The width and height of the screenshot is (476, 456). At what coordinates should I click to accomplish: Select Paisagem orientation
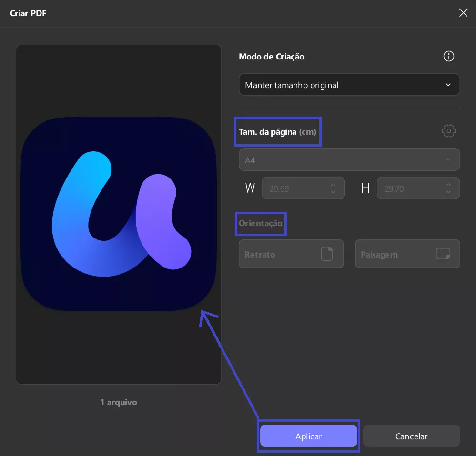pyautogui.click(x=407, y=254)
